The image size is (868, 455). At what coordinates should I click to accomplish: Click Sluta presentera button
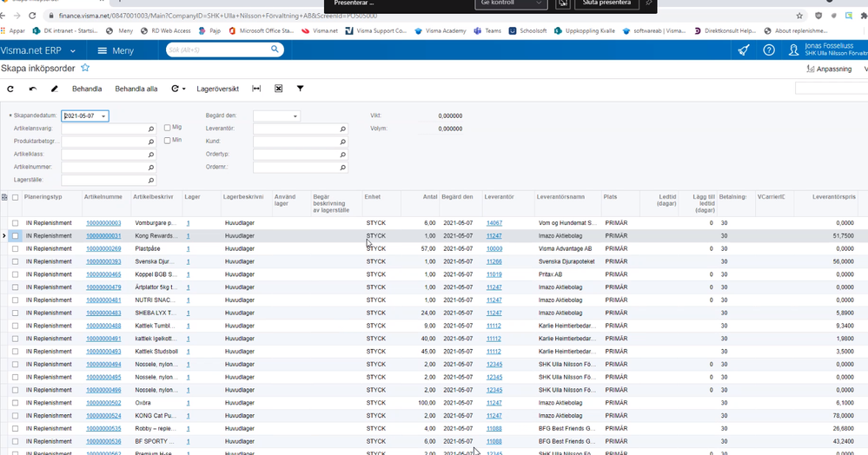(x=606, y=3)
